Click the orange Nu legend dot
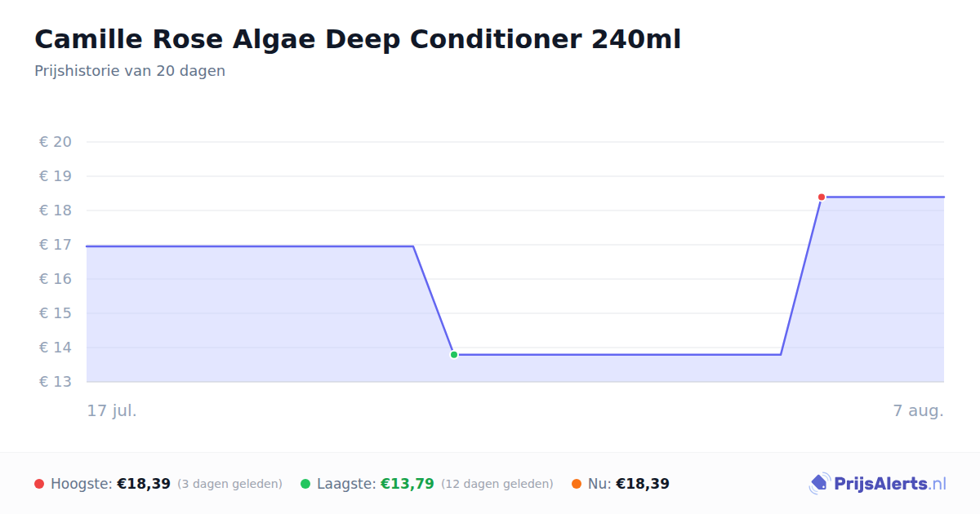This screenshot has width=980, height=514. click(x=577, y=484)
